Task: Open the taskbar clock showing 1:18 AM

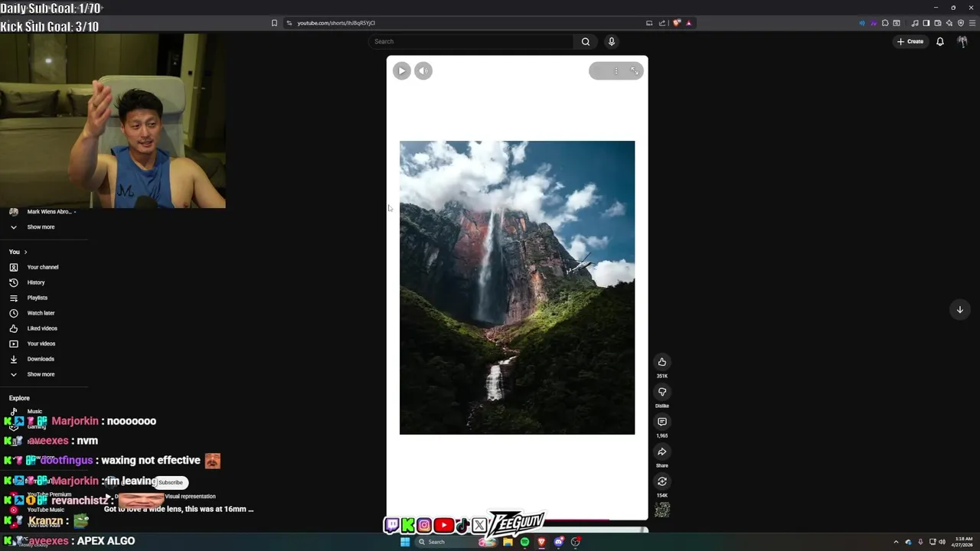Action: (963, 542)
